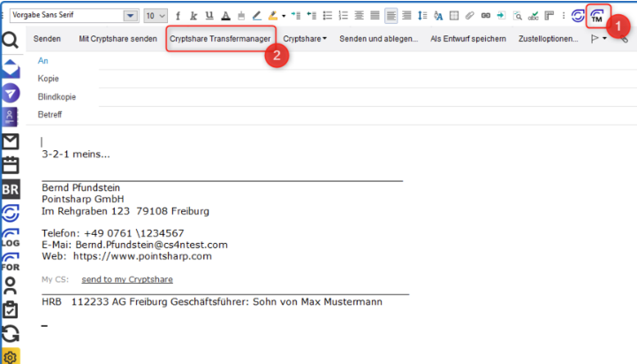Open the clipboard tasks sidebar icon

point(11,309)
